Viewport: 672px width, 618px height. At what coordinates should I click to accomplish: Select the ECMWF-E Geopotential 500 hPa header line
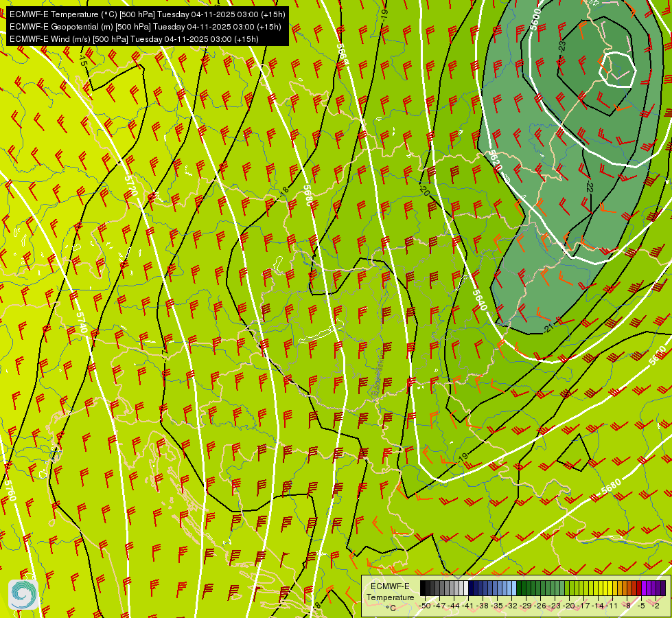coord(146,27)
